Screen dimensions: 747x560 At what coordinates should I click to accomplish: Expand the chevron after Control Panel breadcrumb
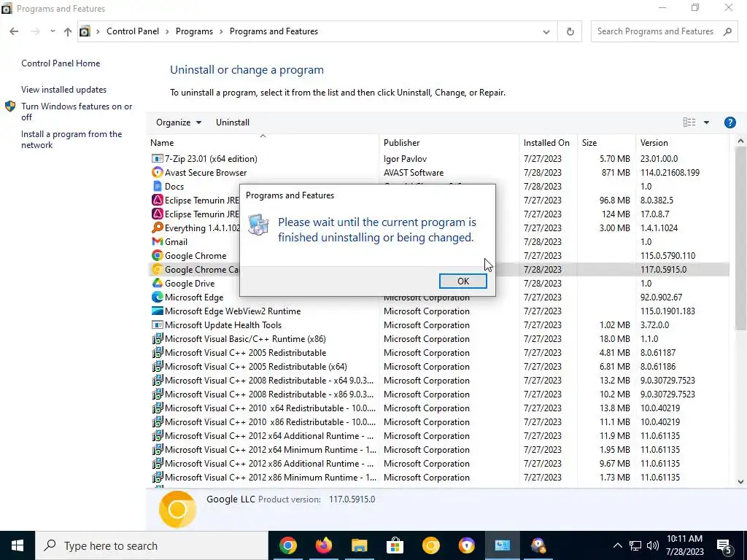pyautogui.click(x=167, y=31)
